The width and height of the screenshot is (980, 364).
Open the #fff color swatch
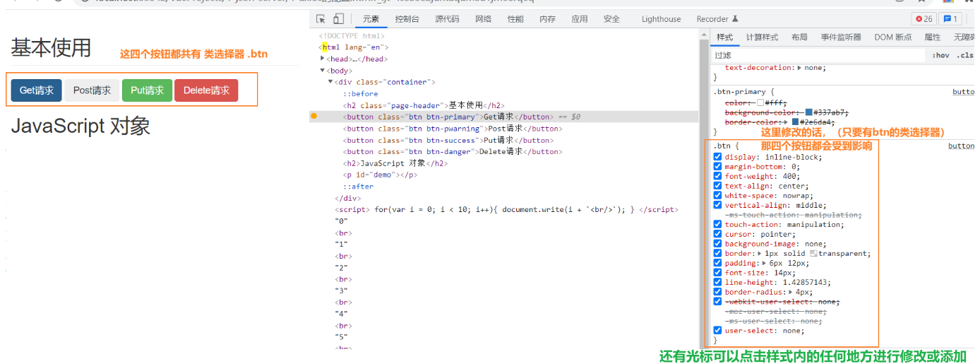(x=760, y=102)
